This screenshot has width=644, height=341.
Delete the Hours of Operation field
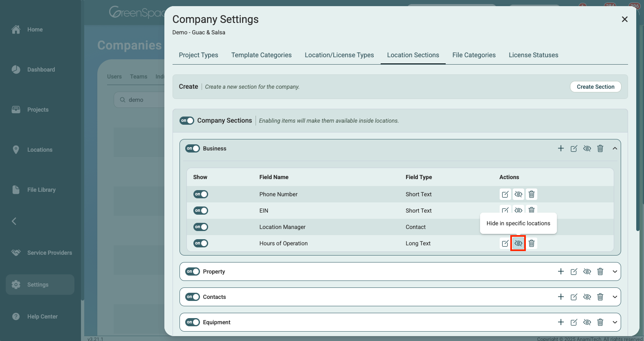click(x=531, y=243)
